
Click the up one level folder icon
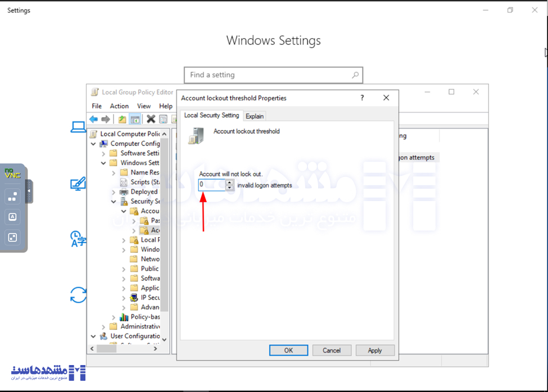click(122, 119)
